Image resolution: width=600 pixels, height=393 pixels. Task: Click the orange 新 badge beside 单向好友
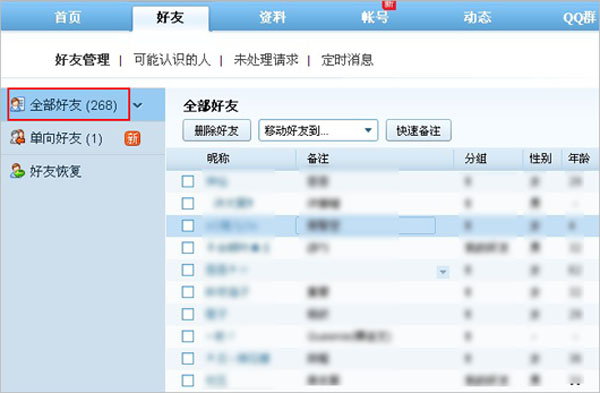click(132, 138)
